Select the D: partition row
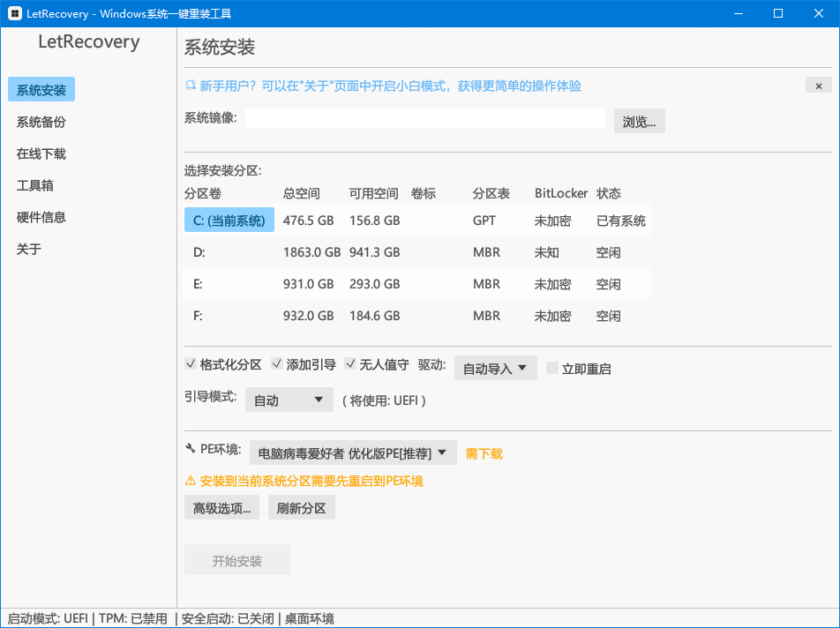 coord(199,252)
